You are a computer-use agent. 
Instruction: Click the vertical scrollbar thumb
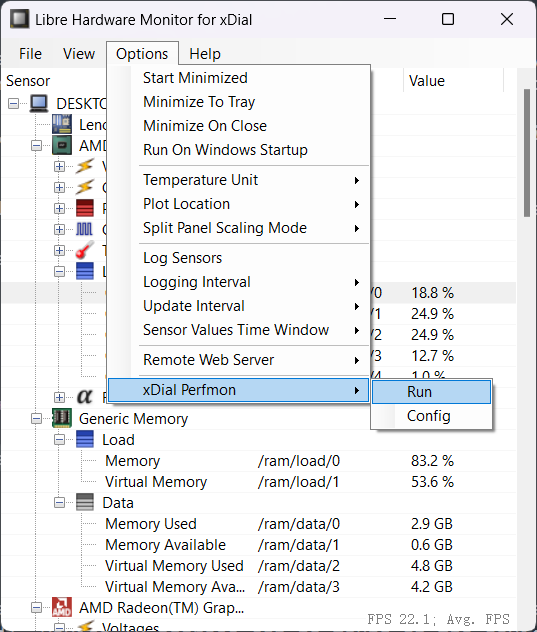(x=527, y=153)
